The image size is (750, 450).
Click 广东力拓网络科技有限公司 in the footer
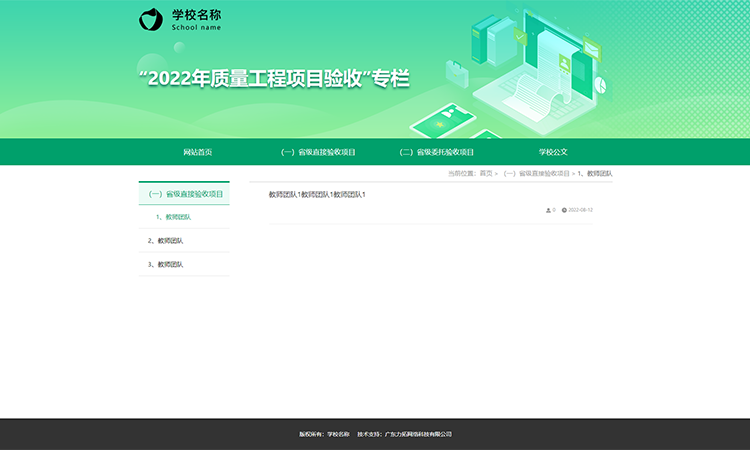click(x=418, y=434)
